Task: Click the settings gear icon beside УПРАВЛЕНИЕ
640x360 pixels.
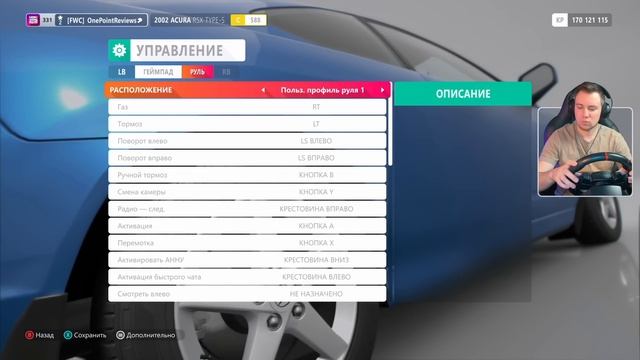Action: [119, 50]
